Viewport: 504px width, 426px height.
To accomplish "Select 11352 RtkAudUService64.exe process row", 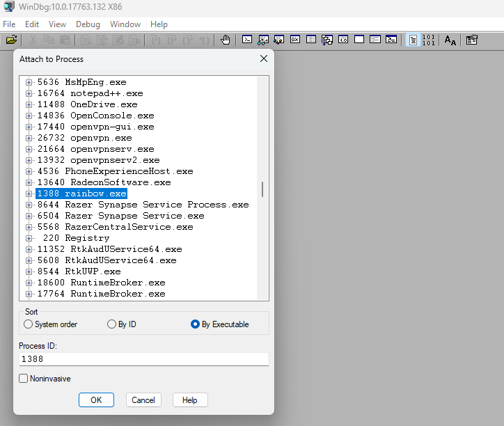I will tap(109, 249).
